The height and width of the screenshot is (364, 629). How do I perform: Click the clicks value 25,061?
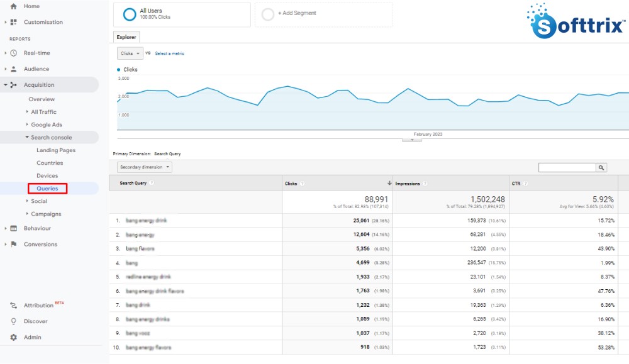361,221
